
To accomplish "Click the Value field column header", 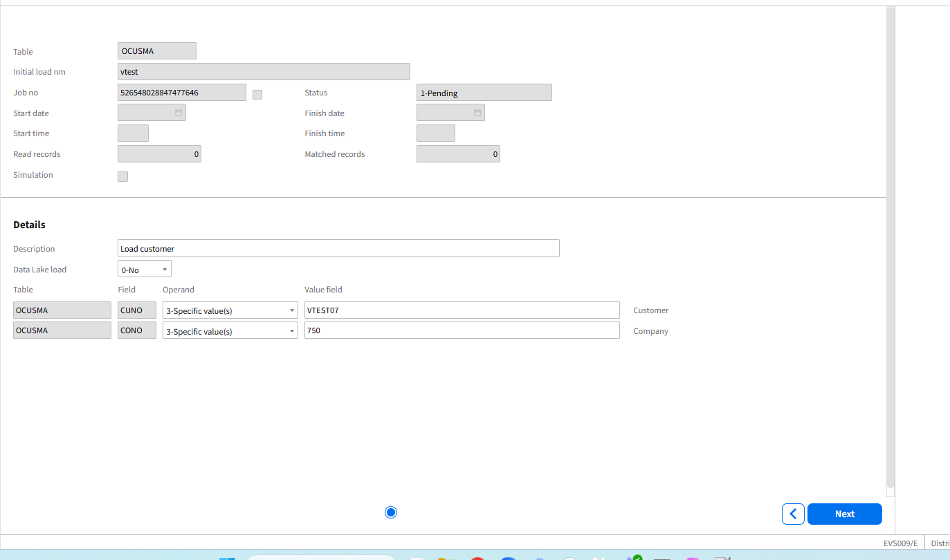I will 323,290.
